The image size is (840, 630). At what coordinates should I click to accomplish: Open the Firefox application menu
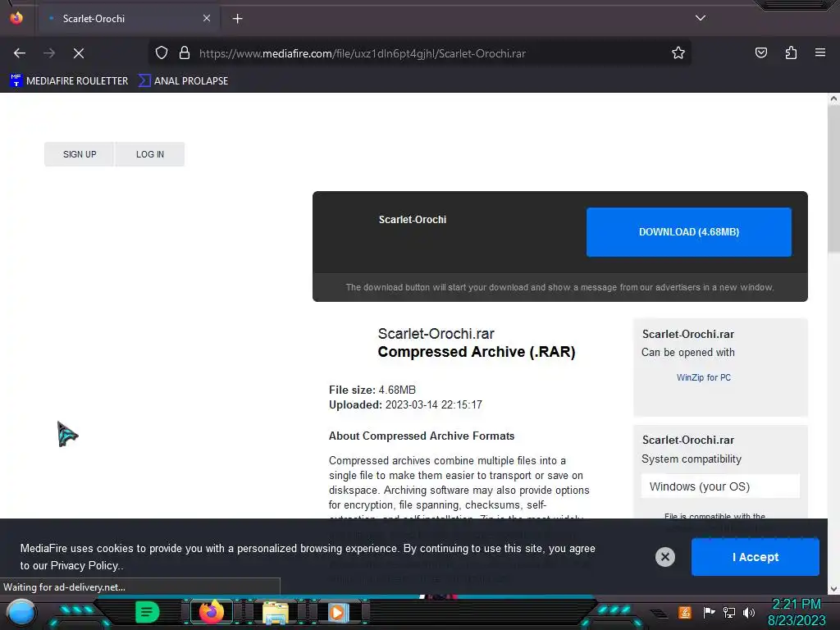pyautogui.click(x=820, y=53)
